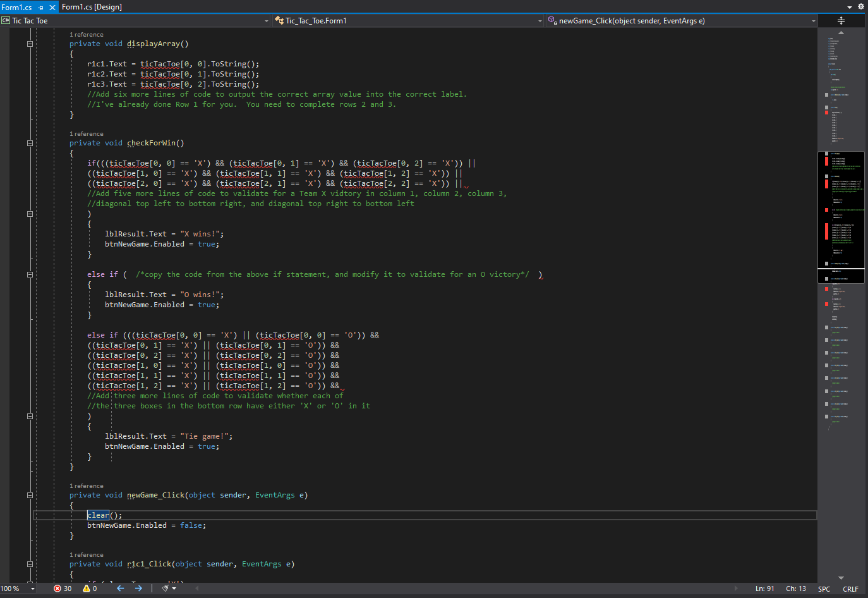Show the open documents list arrow
Viewport: 868px width, 598px height.
[x=850, y=7]
